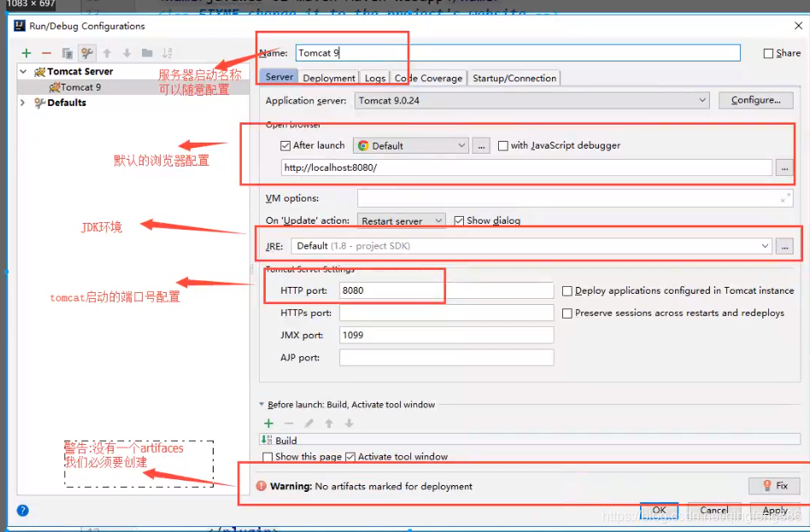Viewport: 810px width, 532px height.
Task: Click the Cancel button
Action: tap(714, 511)
